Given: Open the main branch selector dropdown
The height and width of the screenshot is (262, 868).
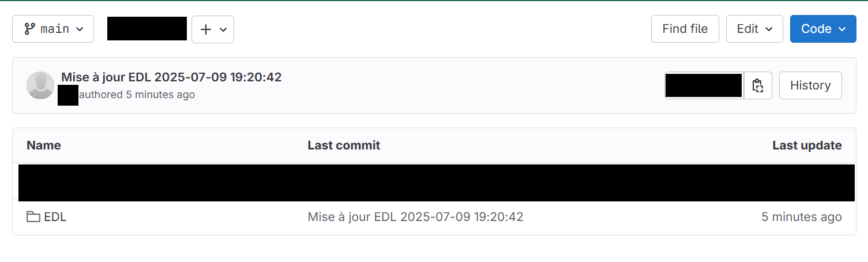Looking at the screenshot, I should 53,29.
